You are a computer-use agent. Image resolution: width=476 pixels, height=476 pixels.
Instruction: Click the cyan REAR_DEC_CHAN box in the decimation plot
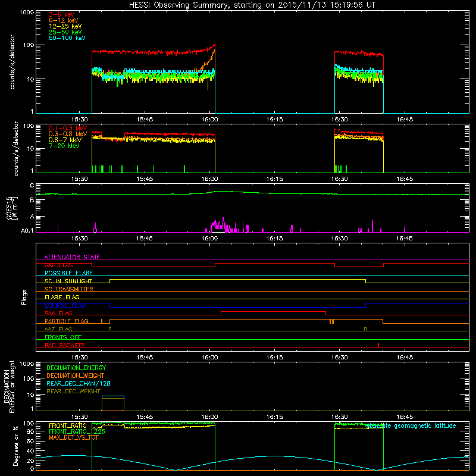coord(113,397)
